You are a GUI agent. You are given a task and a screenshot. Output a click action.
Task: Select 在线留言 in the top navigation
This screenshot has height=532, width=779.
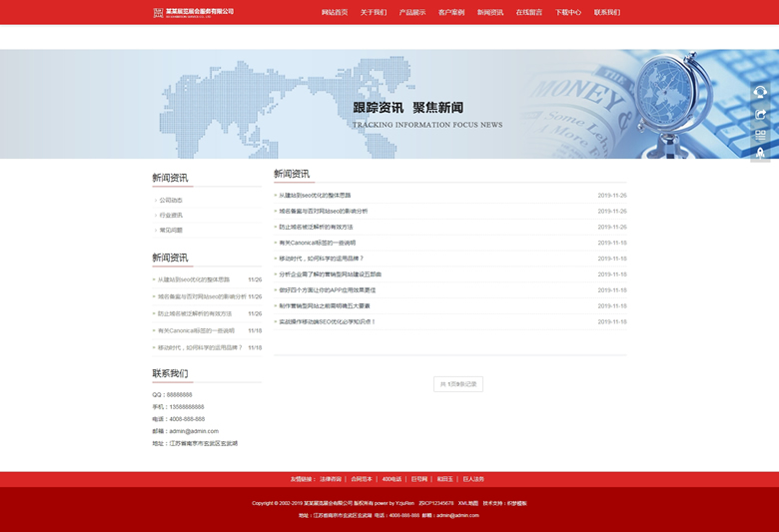[529, 13]
